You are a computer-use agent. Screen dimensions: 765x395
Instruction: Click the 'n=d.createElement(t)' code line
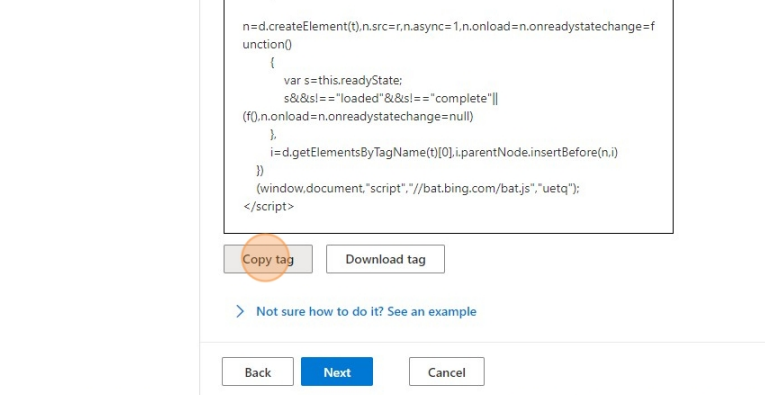click(449, 27)
